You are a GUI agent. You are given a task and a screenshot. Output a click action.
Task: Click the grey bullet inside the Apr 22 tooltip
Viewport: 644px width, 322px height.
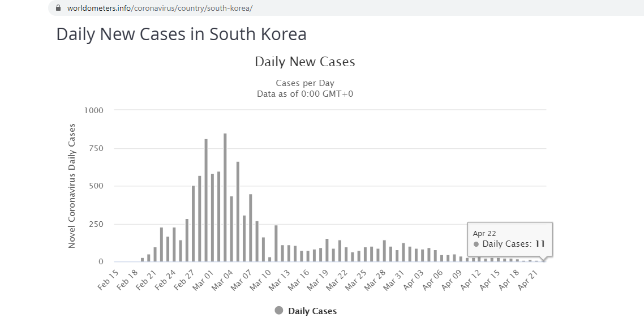pyautogui.click(x=476, y=244)
